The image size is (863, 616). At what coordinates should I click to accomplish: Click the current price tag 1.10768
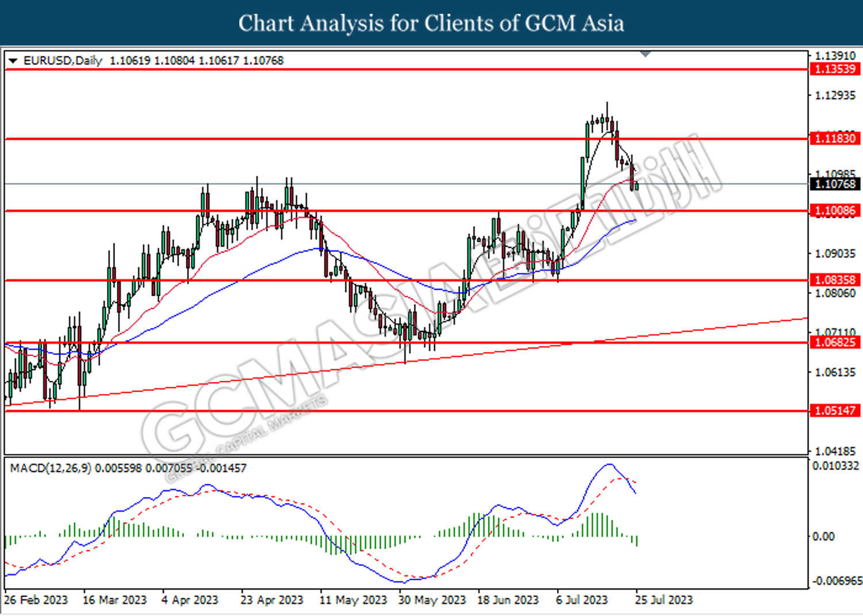tap(835, 184)
